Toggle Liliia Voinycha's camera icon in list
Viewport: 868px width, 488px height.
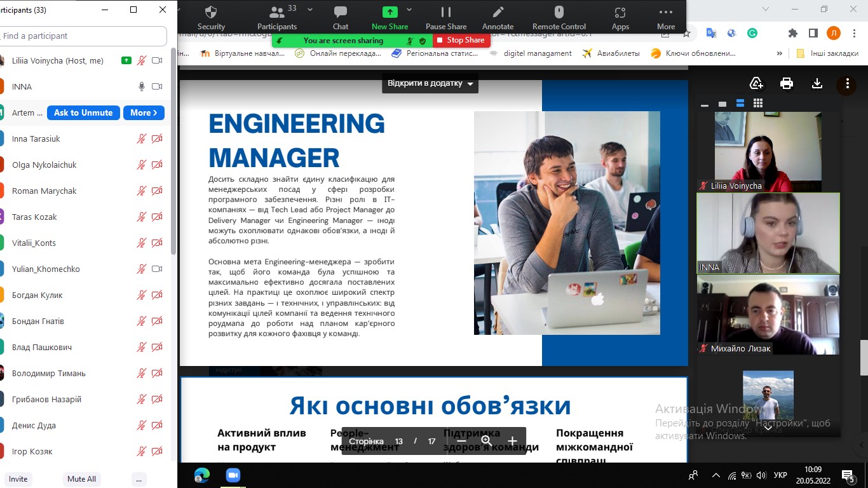point(157,60)
